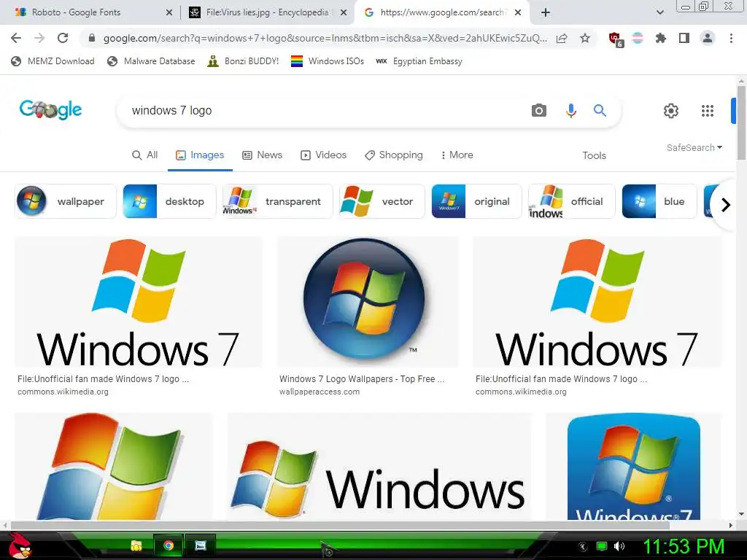Start voice search with microphone icon
This screenshot has width=747, height=560.
[570, 111]
